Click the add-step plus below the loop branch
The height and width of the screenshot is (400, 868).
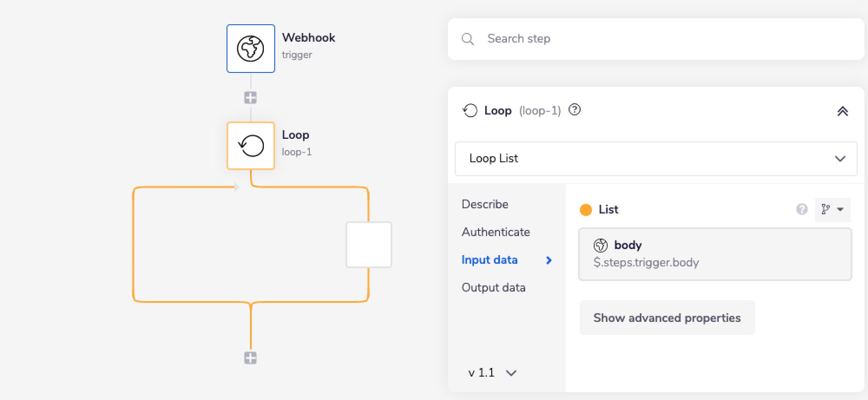click(x=250, y=358)
